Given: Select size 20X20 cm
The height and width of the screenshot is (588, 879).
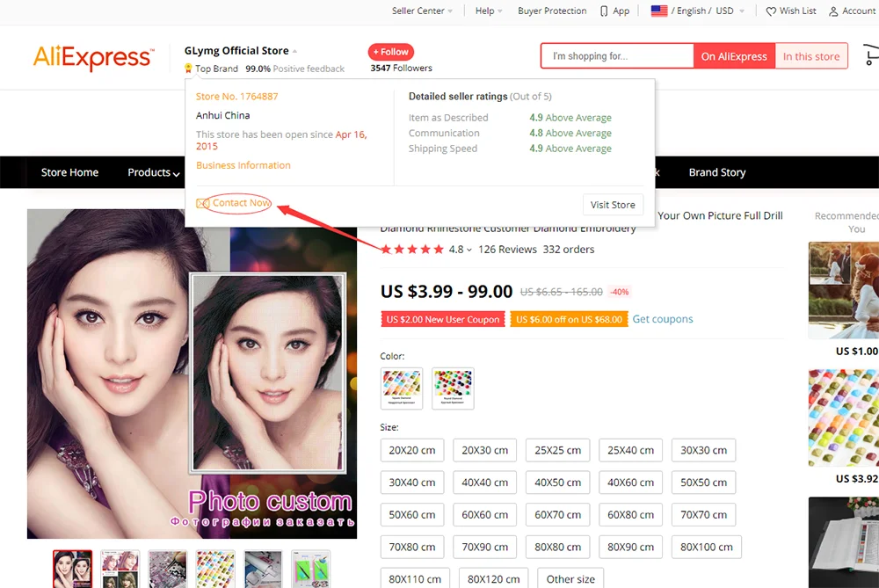Looking at the screenshot, I should (x=412, y=450).
